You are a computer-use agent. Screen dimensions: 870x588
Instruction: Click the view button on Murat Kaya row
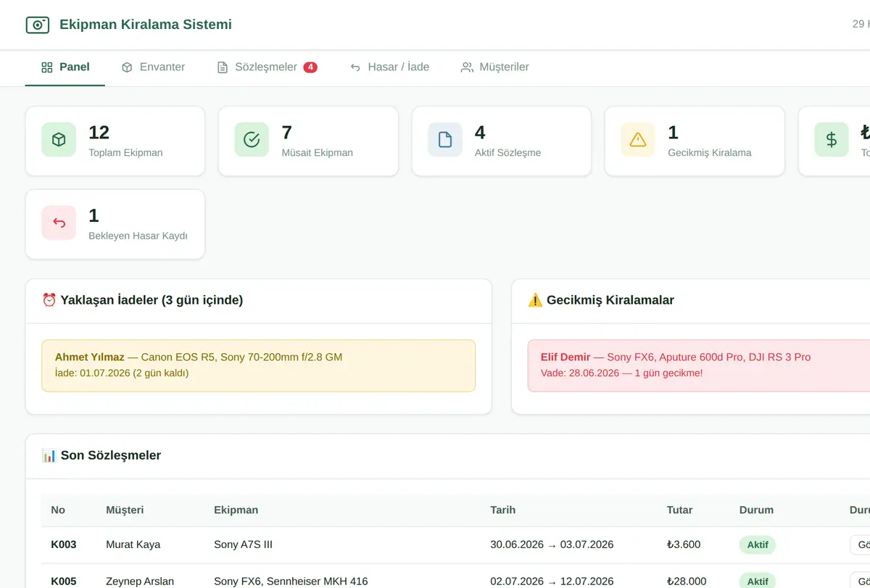860,544
